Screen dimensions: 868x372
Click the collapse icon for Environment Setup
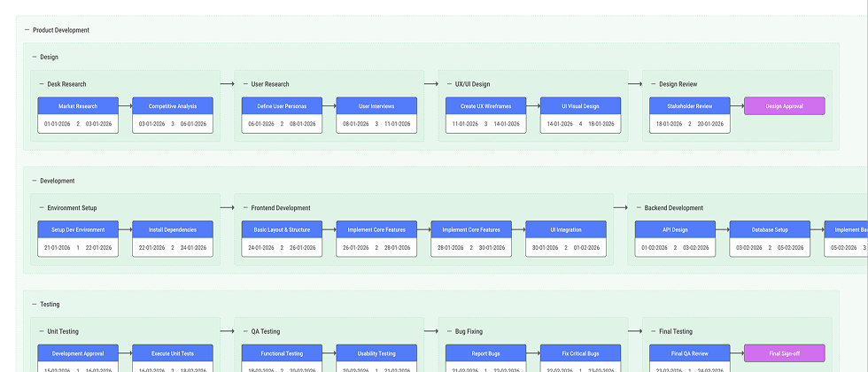[x=41, y=208]
